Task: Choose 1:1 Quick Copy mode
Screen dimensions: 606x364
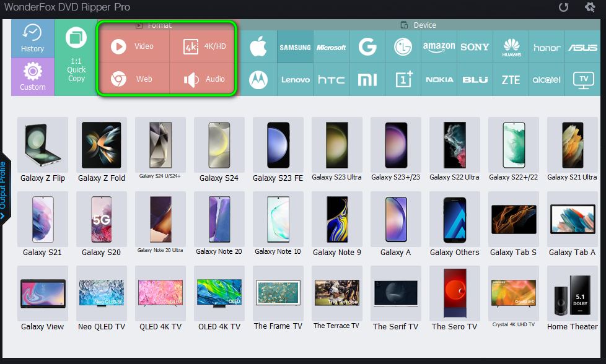Action: point(76,58)
